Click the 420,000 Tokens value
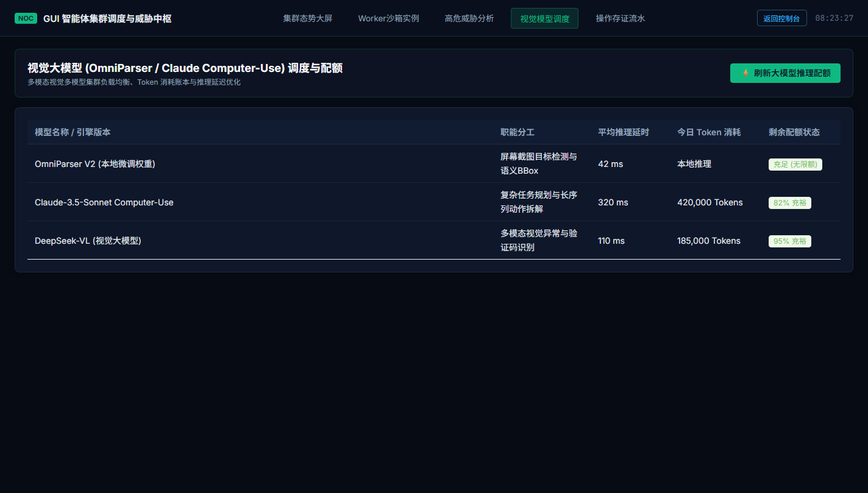This screenshot has width=868, height=493. click(x=710, y=202)
